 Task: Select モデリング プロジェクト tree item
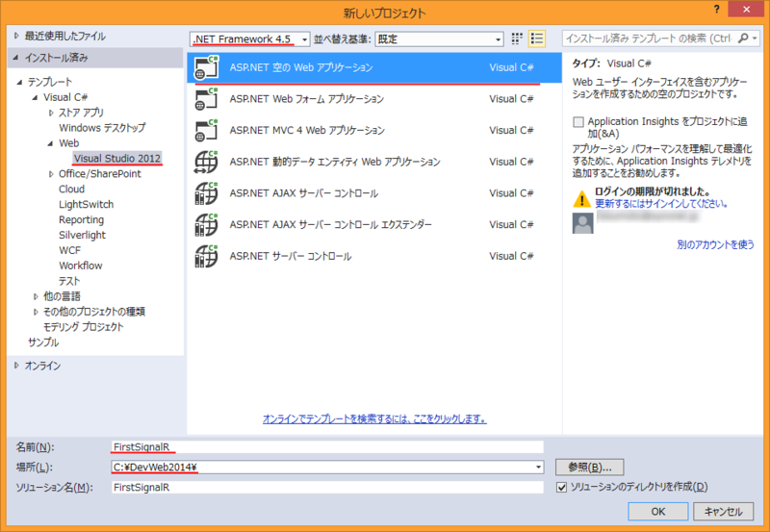click(x=83, y=327)
